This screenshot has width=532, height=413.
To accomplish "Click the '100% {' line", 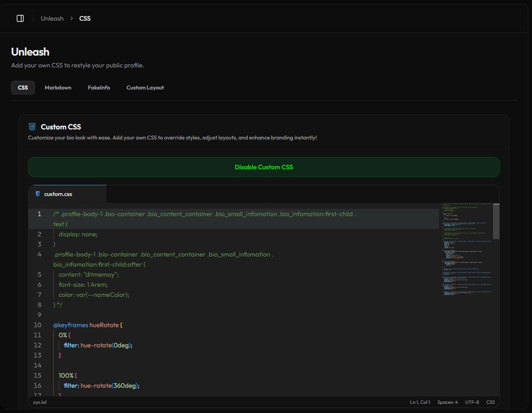I will point(68,375).
